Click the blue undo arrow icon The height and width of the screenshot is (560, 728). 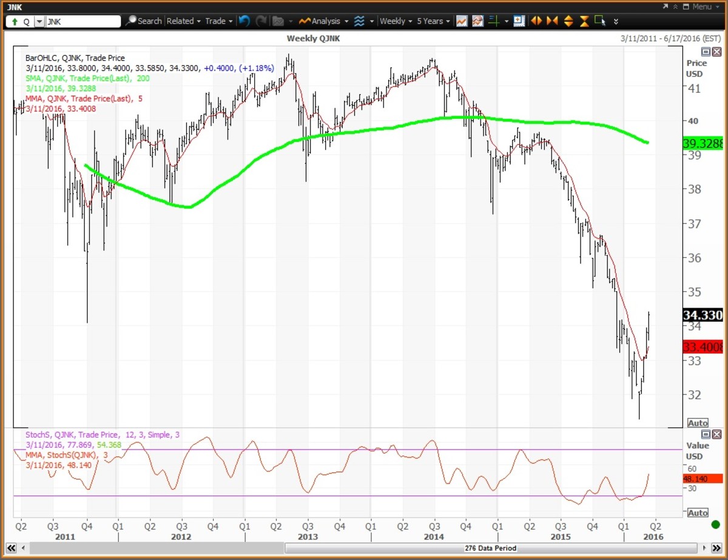click(244, 21)
